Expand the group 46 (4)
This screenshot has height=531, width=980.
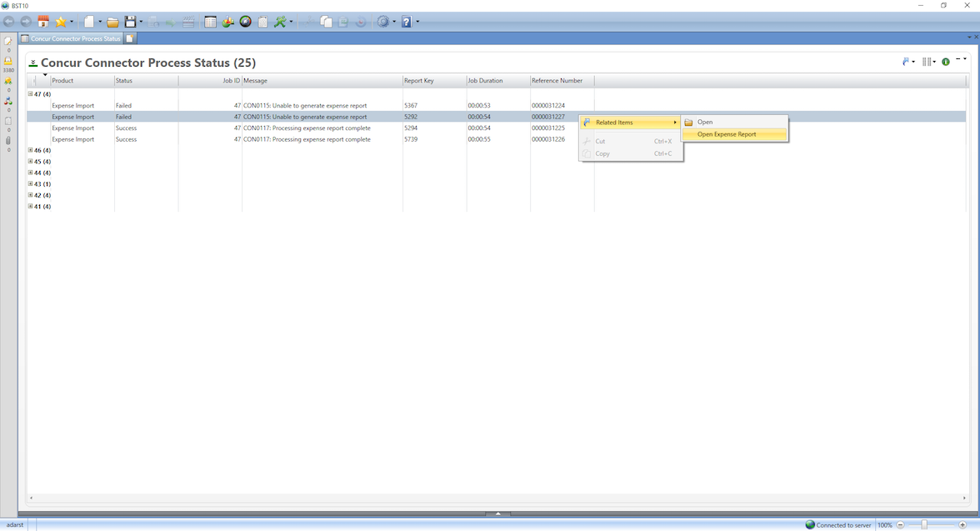tap(30, 150)
